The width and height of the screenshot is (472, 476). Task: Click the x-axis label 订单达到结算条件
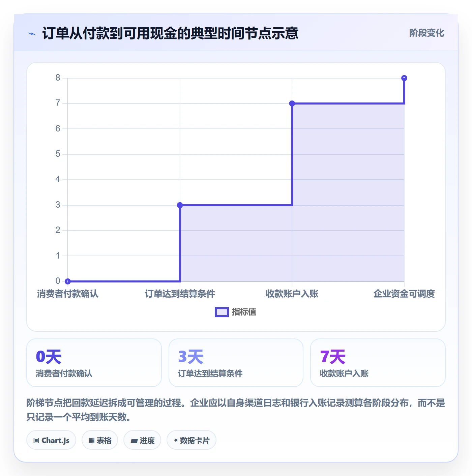click(180, 294)
